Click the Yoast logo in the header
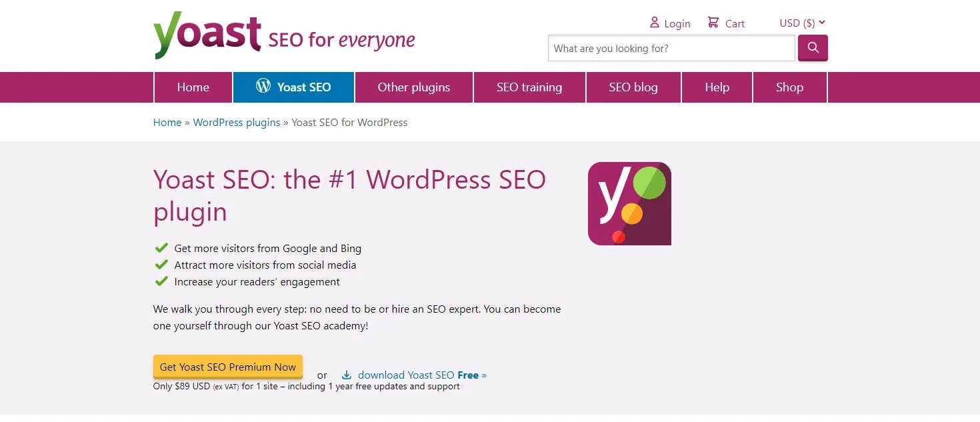Image resolution: width=980 pixels, height=422 pixels. click(x=207, y=35)
